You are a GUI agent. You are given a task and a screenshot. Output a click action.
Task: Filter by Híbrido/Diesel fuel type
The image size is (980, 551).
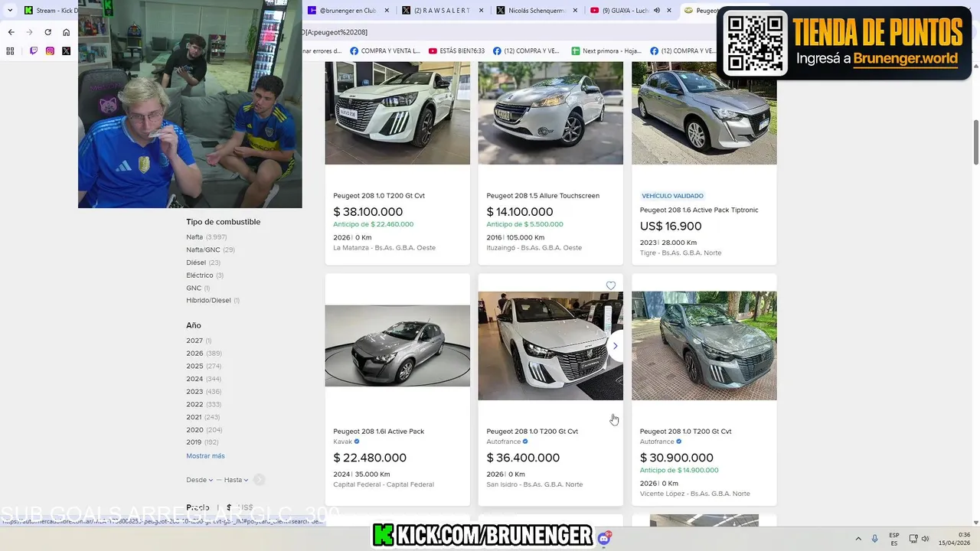click(213, 301)
